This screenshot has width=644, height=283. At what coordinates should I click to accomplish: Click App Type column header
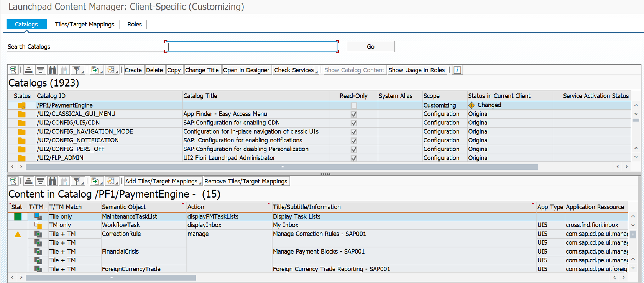[x=550, y=207]
